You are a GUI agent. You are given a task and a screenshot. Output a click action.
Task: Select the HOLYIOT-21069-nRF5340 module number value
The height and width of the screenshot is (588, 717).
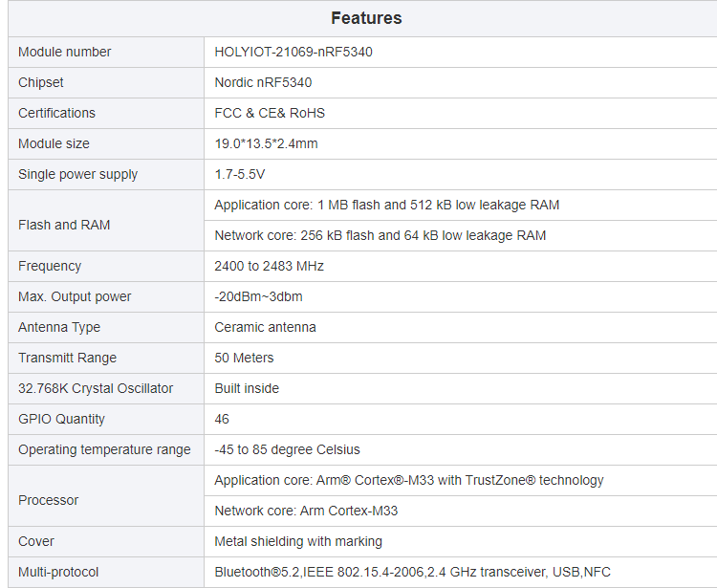tap(293, 52)
